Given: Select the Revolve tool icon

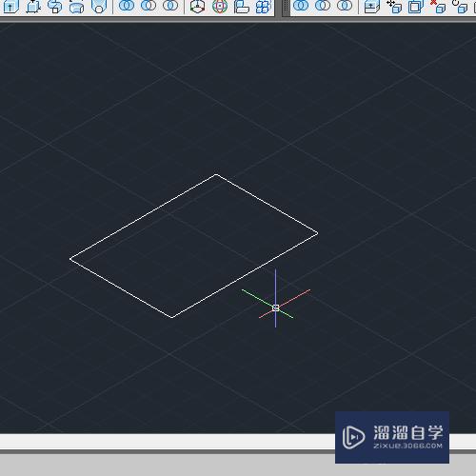Looking at the screenshot, I should tap(76, 7).
